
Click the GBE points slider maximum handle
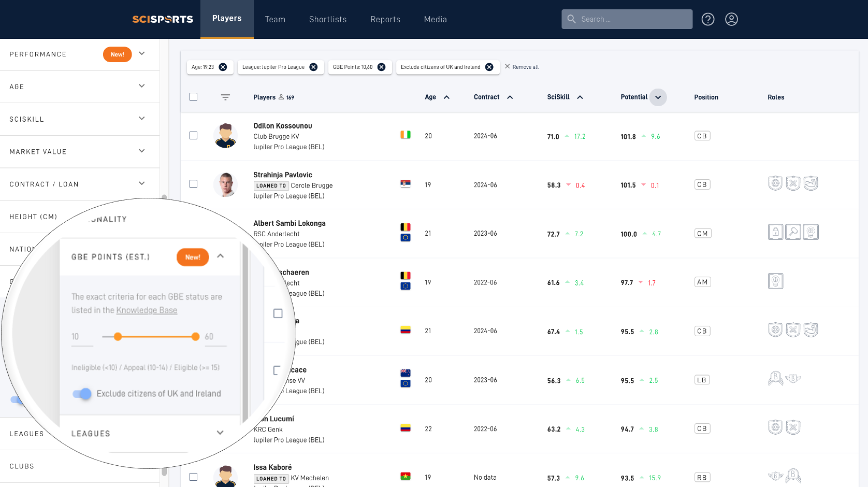click(x=195, y=337)
